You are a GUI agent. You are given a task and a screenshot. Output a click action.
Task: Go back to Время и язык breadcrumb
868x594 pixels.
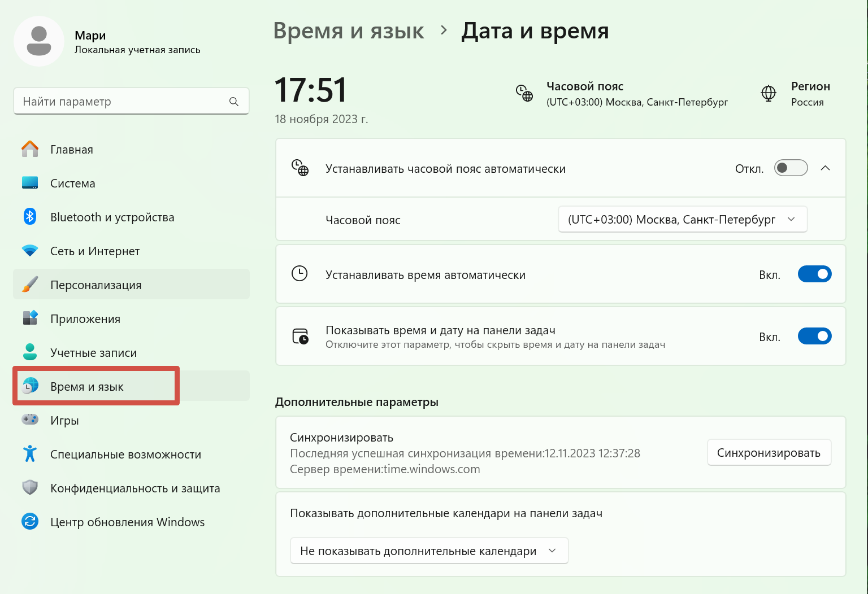348,31
